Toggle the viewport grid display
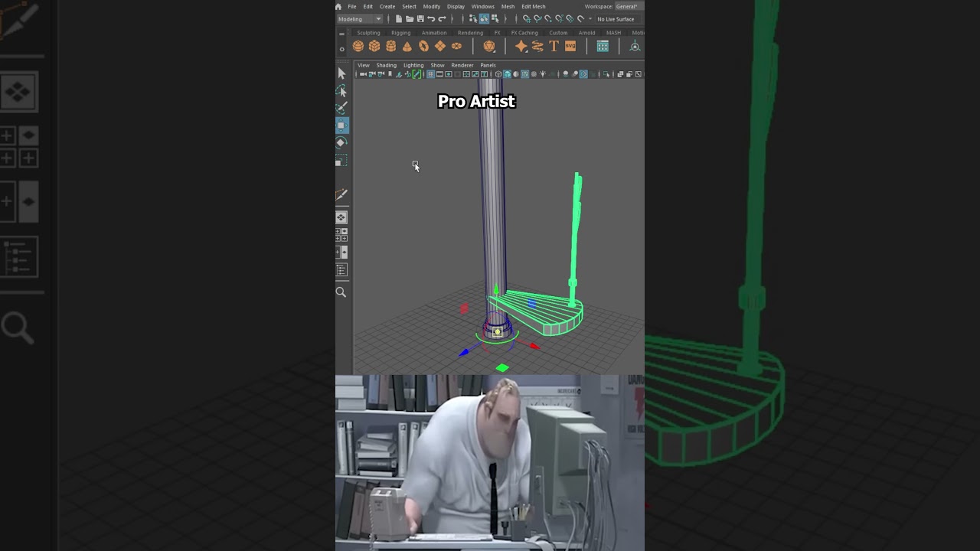Screen dimensions: 980x551 click(430, 74)
